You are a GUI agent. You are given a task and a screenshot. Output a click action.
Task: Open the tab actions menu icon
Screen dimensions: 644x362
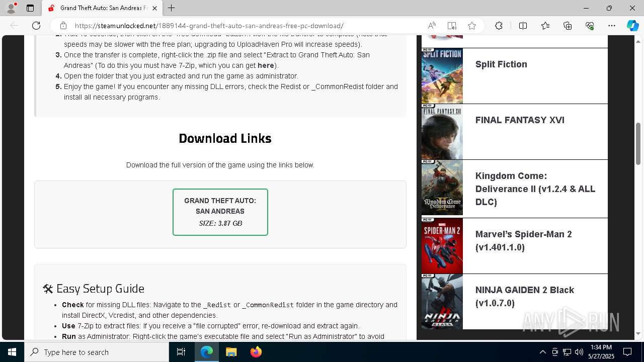(30, 8)
